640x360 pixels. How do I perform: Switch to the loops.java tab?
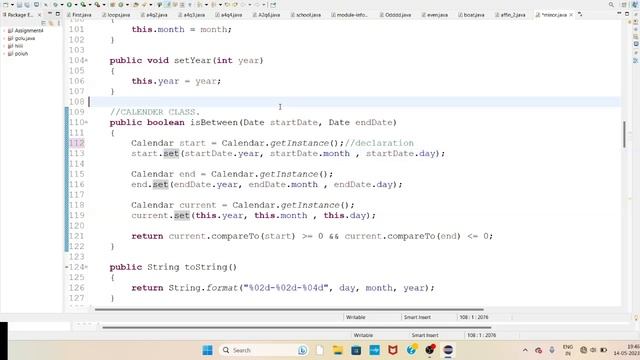116,15
